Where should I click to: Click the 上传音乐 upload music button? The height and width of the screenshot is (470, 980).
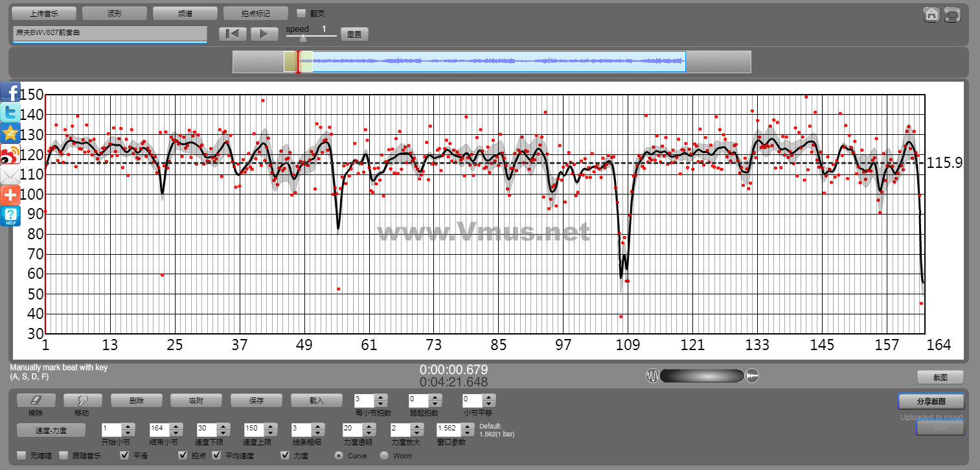[44, 14]
